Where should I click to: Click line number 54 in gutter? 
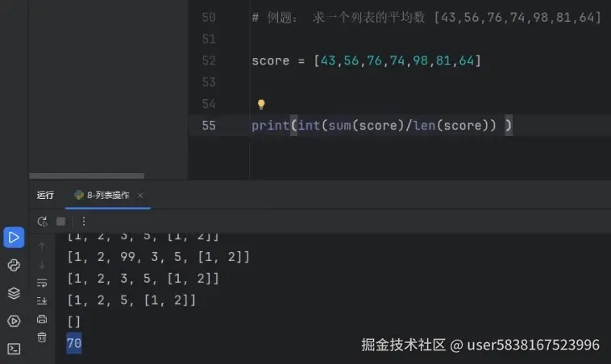click(x=209, y=104)
